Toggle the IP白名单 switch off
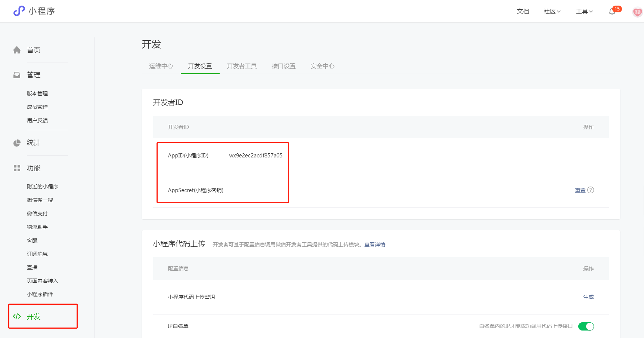This screenshot has width=644, height=338. click(x=586, y=326)
